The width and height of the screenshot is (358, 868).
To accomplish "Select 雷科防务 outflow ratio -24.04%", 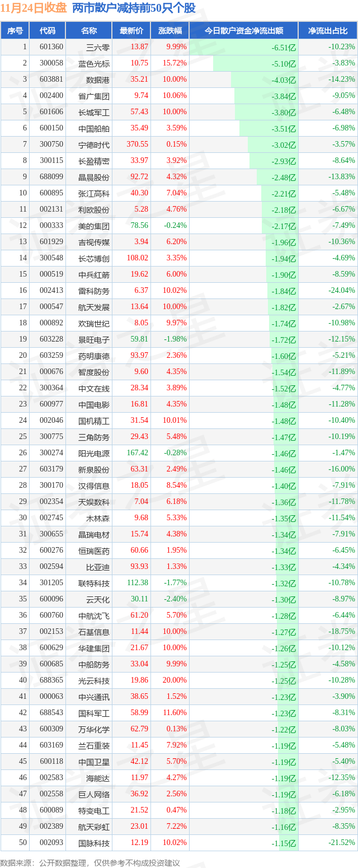I will [341, 291].
